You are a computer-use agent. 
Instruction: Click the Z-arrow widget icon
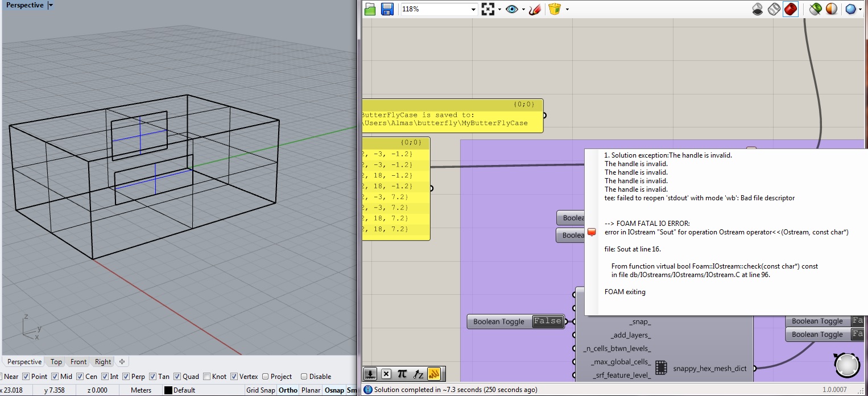pos(418,374)
